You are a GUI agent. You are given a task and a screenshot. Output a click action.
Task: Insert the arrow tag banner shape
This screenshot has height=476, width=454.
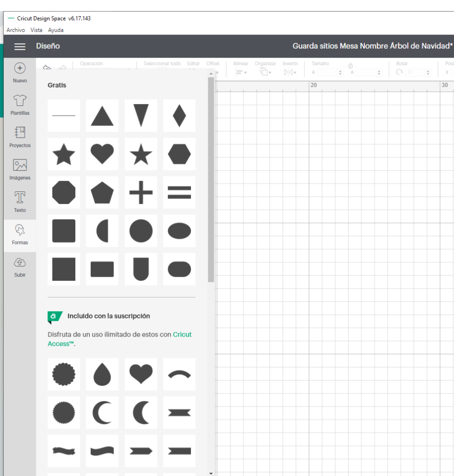(x=141, y=451)
